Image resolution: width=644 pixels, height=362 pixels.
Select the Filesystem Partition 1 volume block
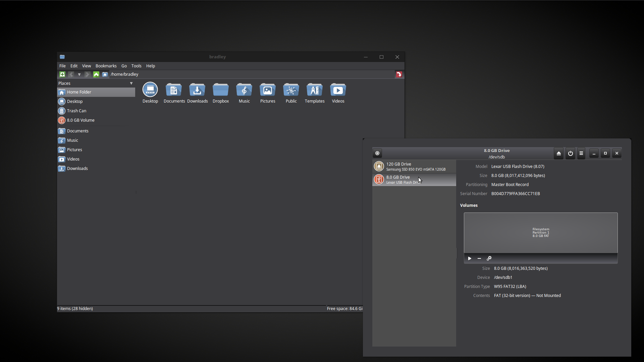pyautogui.click(x=540, y=233)
